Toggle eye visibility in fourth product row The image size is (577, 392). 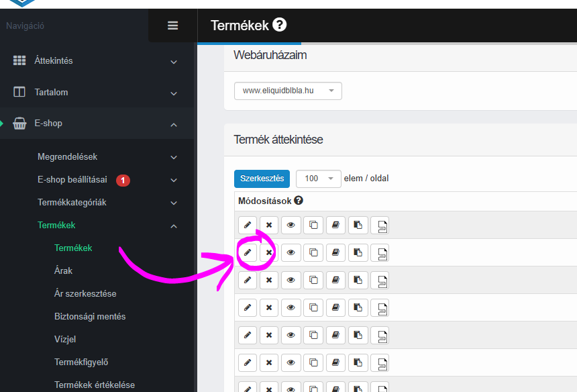tap(291, 307)
